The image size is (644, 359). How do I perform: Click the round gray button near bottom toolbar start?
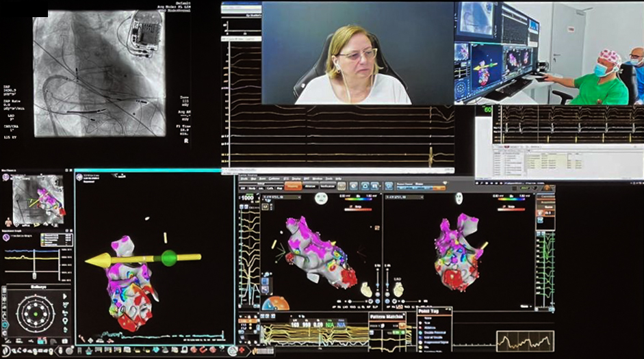pyautogui.click(x=69, y=350)
